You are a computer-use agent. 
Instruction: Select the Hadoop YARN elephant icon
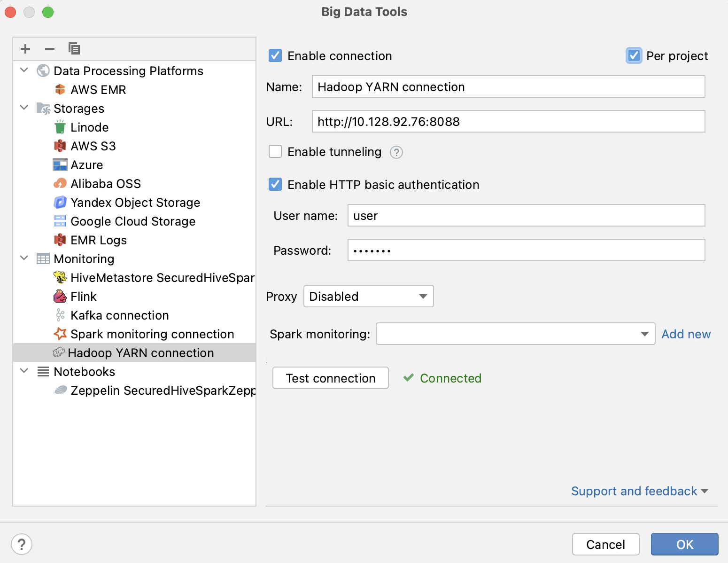[x=61, y=352]
